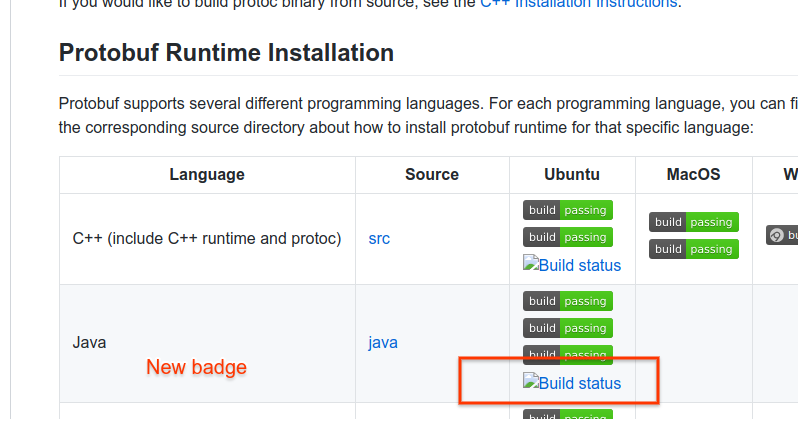This screenshot has height=421, width=801.
Task: Open the src source directory link
Action: pos(379,239)
